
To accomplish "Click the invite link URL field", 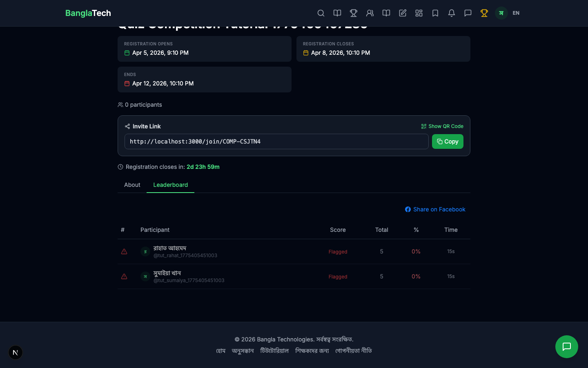I will [x=276, y=141].
